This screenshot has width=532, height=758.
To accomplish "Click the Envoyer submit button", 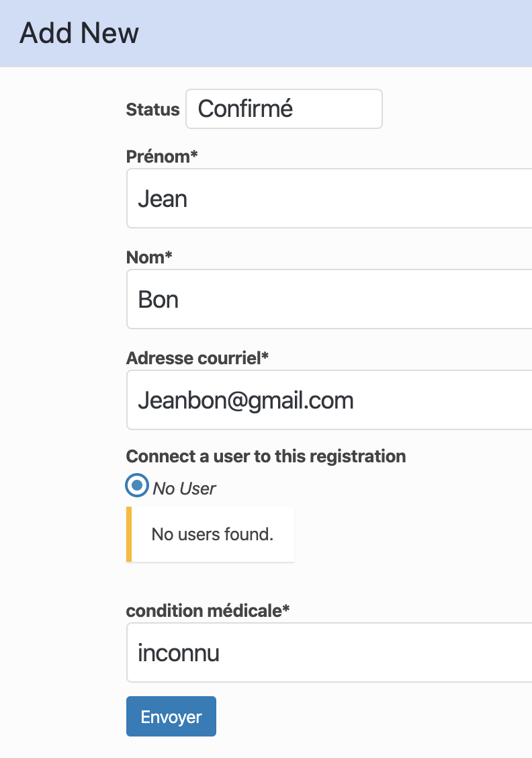I will coord(171,716).
